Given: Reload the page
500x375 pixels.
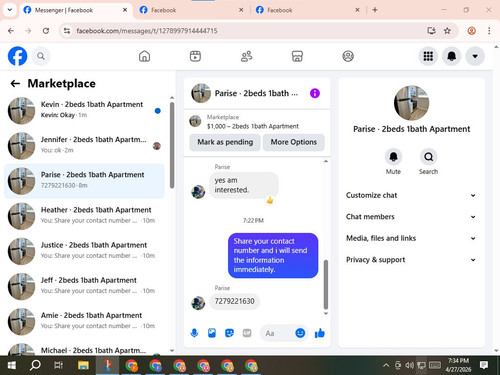Looking at the screenshot, I should [x=46, y=31].
